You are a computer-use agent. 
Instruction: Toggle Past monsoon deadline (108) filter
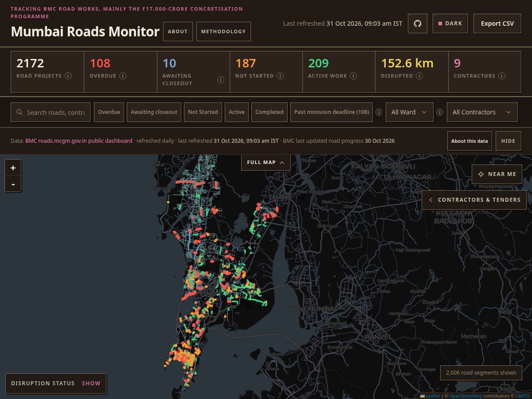click(332, 112)
